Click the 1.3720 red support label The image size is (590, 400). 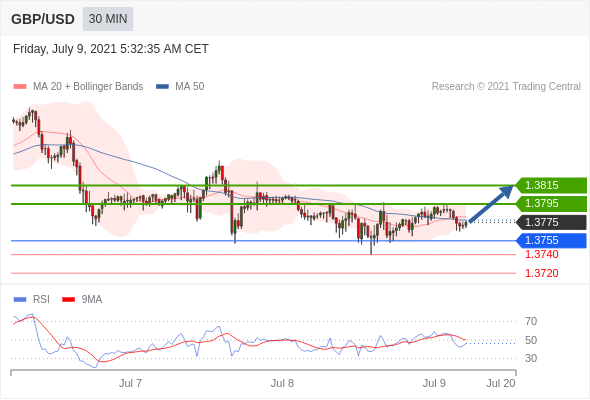pyautogui.click(x=541, y=273)
